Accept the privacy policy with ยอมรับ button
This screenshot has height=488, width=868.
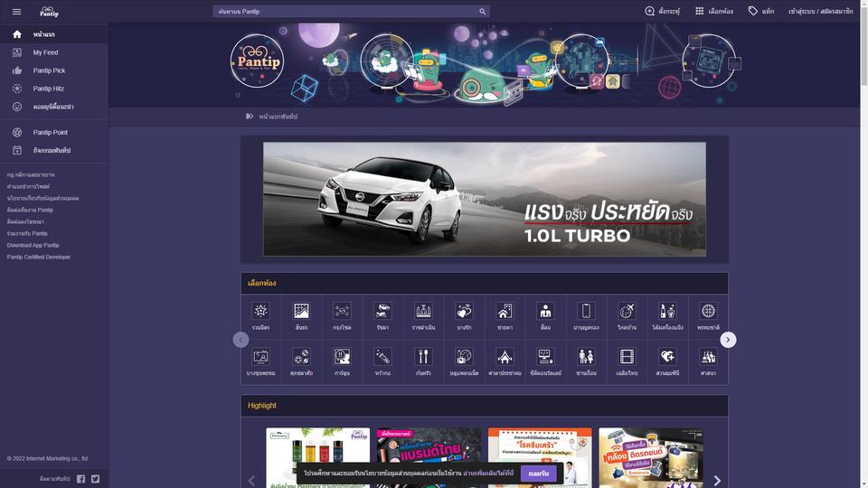point(538,474)
